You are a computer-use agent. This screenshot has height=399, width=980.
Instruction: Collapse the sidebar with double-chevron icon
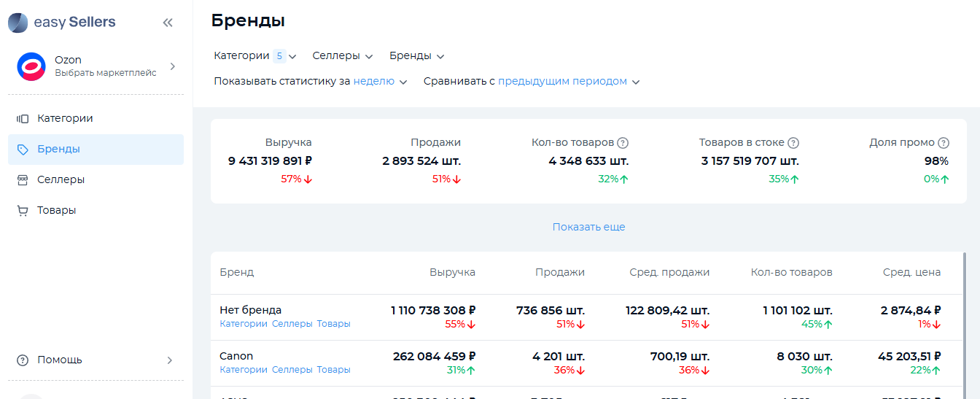point(168,23)
